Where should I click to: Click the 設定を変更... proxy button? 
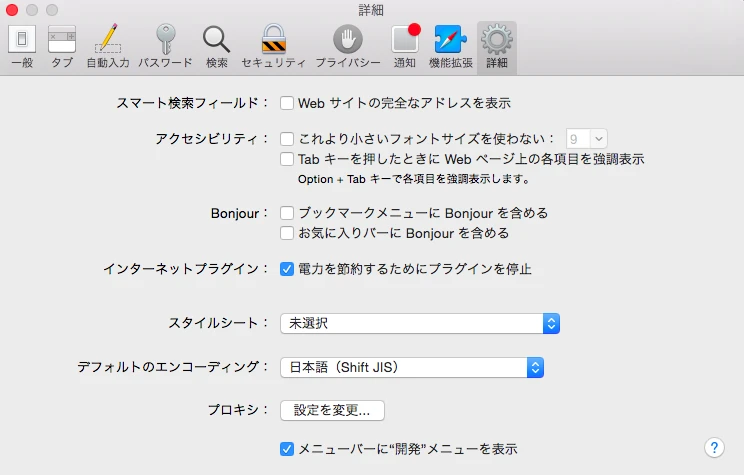[x=332, y=410]
